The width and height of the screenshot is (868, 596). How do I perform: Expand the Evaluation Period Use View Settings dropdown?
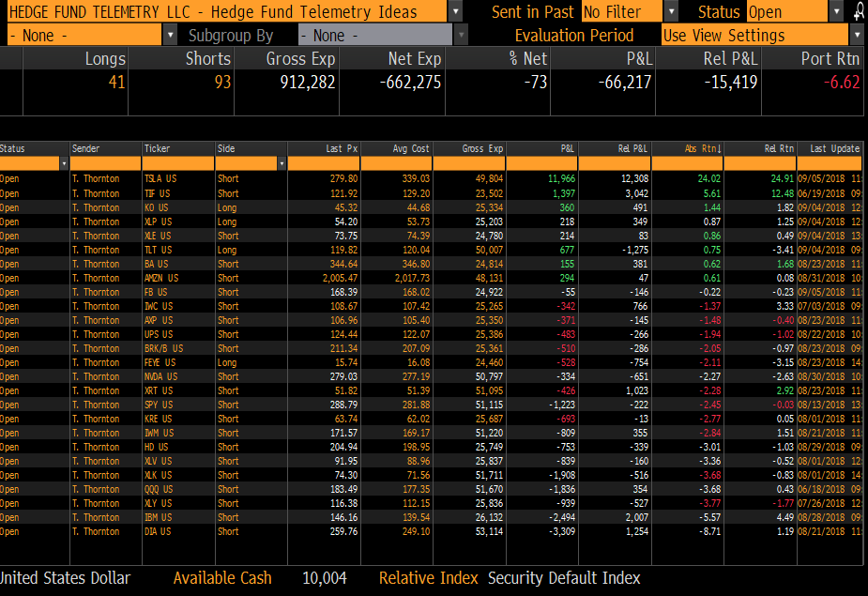click(856, 35)
